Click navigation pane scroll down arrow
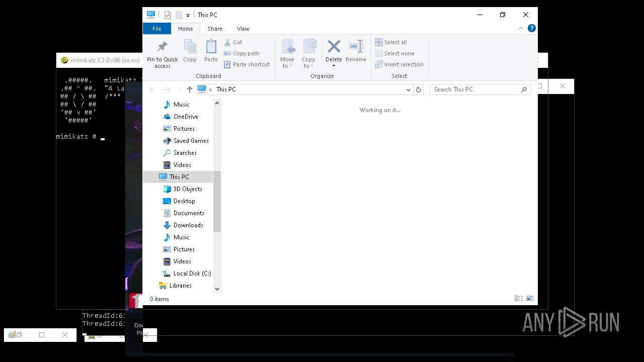 click(217, 289)
